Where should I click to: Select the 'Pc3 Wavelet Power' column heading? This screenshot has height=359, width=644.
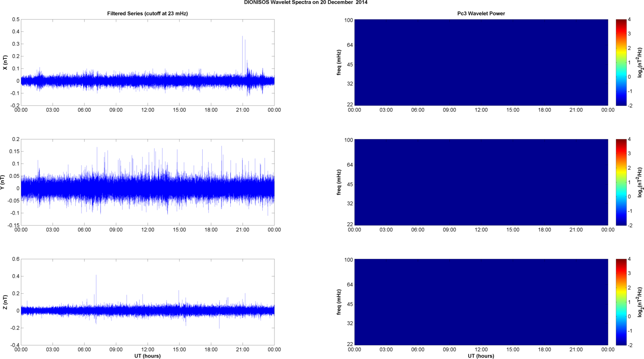481,13
